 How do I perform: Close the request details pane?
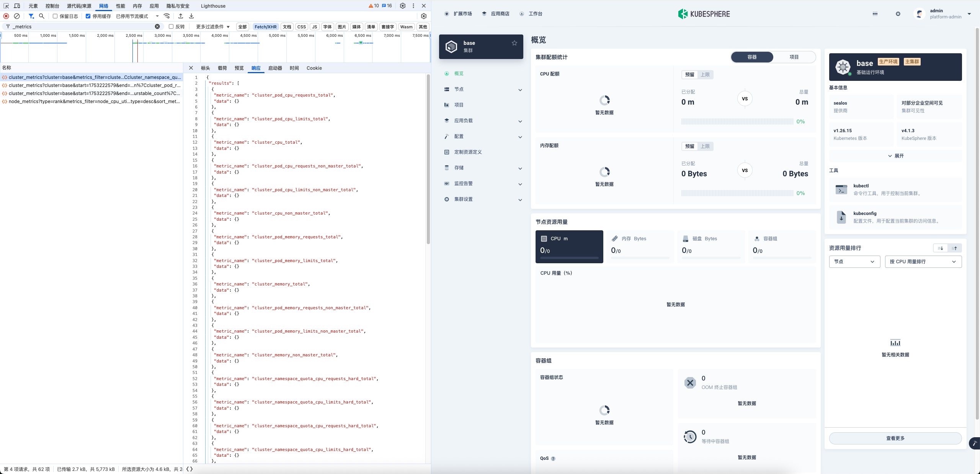[191, 68]
